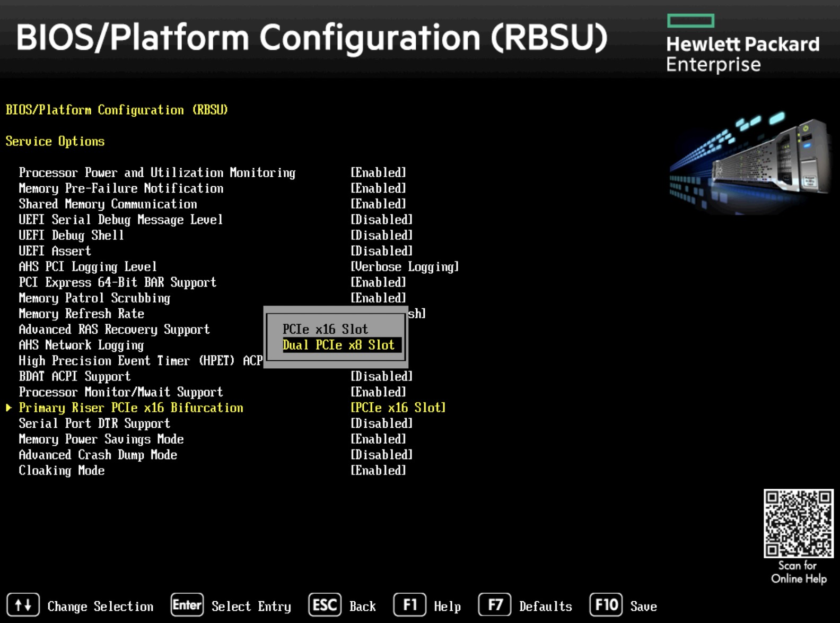Click the Scan for Online Help text

click(x=798, y=572)
